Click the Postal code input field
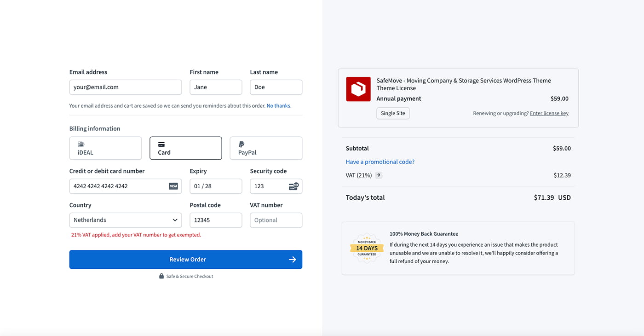This screenshot has height=336, width=644. click(215, 220)
